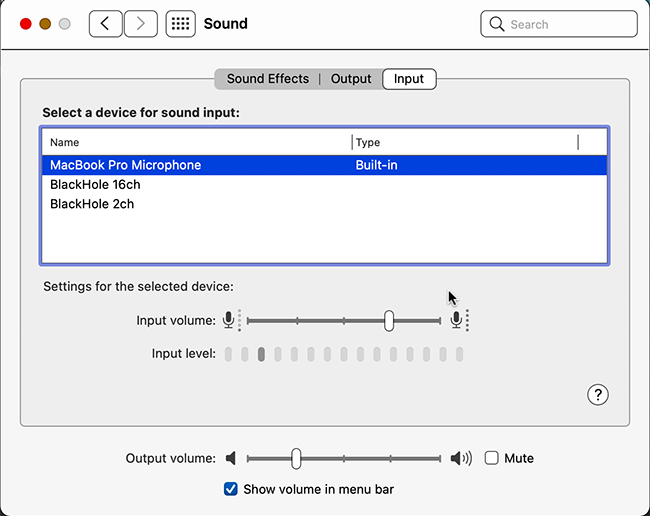Click the output volume slider knob
Viewport: 650px width, 516px height.
296,458
